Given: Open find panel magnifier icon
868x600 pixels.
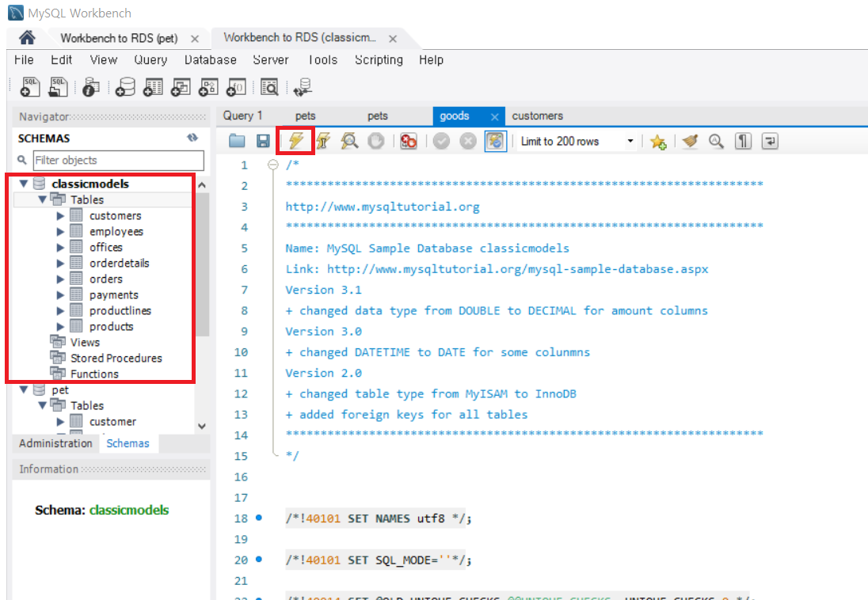Looking at the screenshot, I should coord(716,141).
